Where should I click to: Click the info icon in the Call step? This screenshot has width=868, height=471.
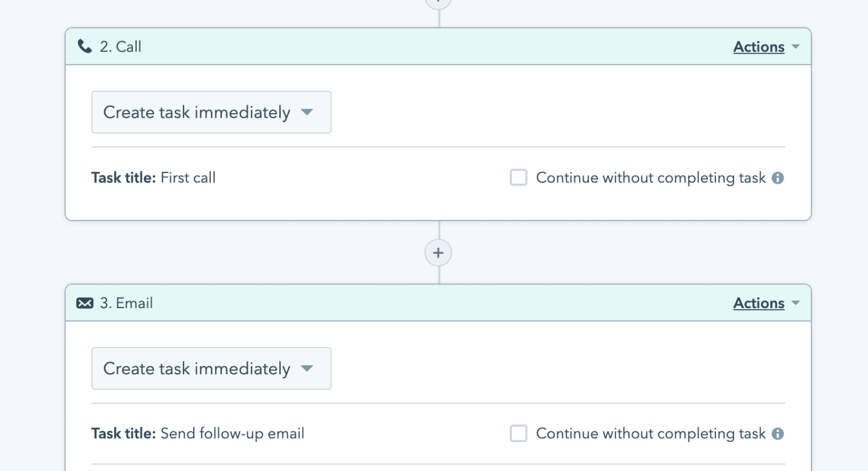[778, 178]
